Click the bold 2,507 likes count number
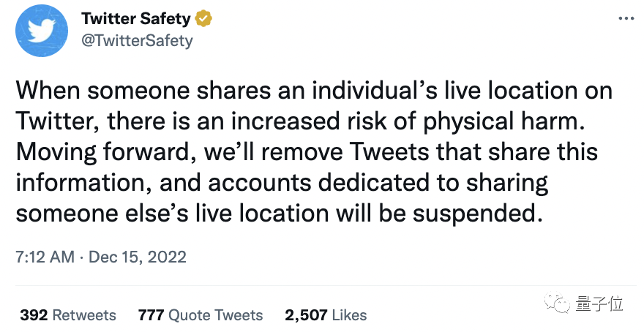This screenshot has width=644, height=332. coord(306,316)
